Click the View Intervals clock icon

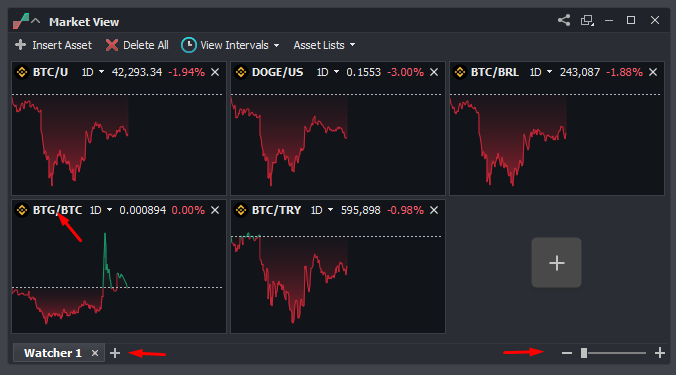[188, 45]
